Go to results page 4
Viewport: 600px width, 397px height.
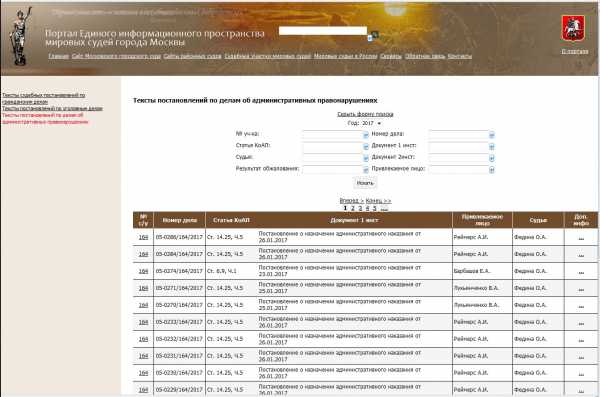[367, 208]
